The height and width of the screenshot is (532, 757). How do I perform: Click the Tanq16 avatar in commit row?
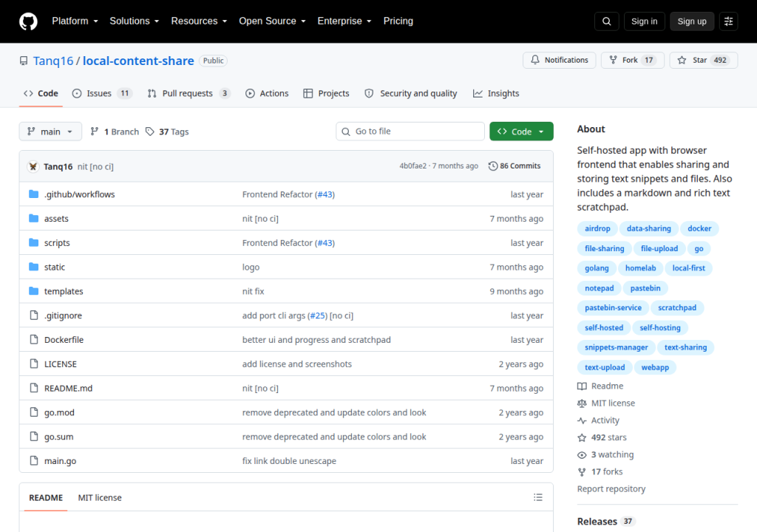[33, 166]
